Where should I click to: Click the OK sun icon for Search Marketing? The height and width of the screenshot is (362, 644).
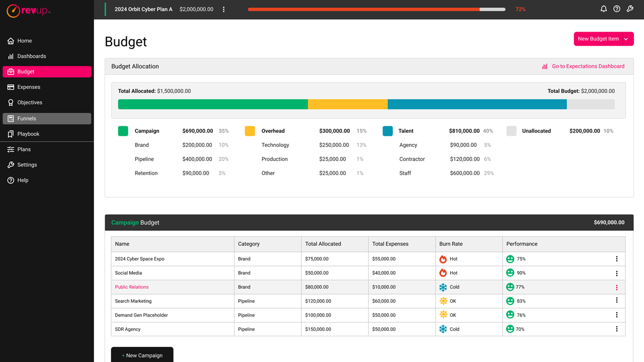tap(443, 301)
